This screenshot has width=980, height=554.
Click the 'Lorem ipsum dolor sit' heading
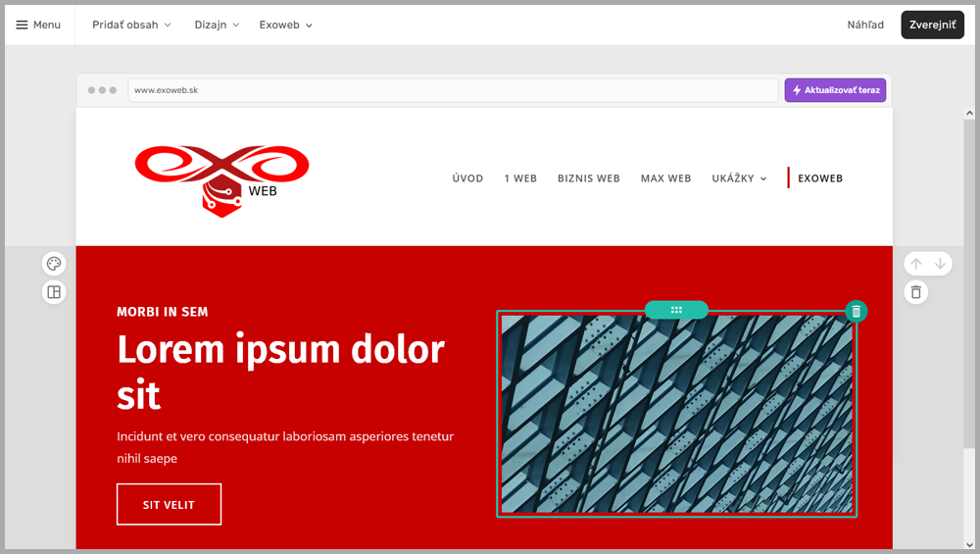[280, 372]
